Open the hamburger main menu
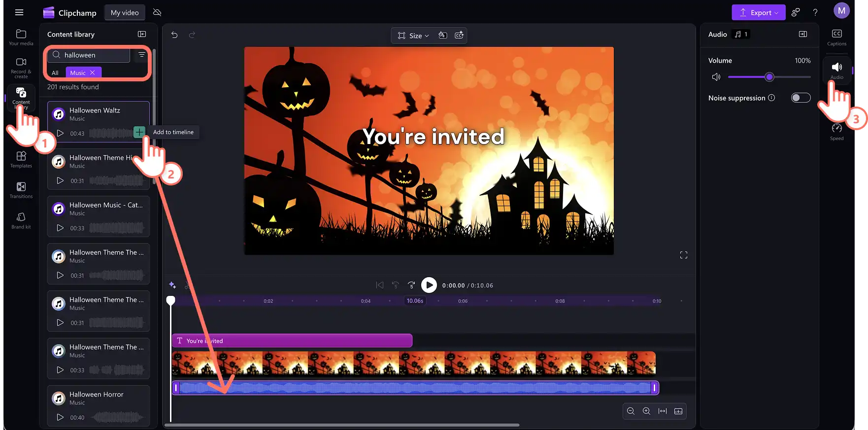Screen dimensions: 868x430 click(19, 12)
